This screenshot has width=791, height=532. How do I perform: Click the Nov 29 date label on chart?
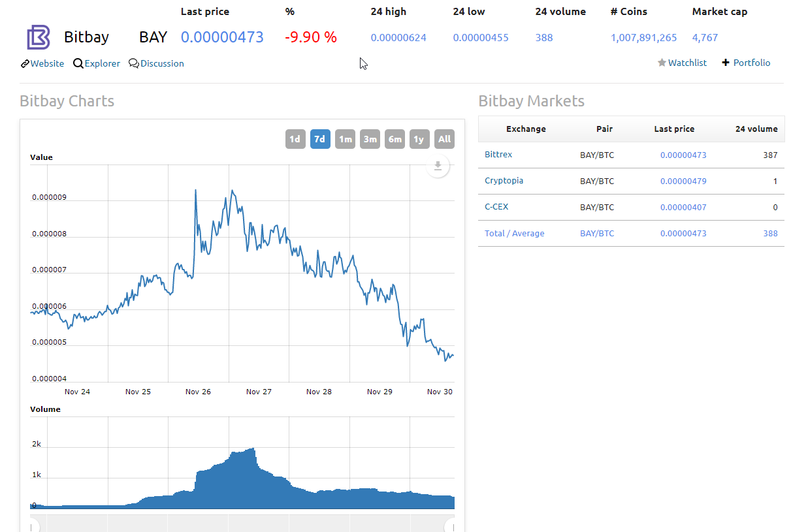point(379,392)
